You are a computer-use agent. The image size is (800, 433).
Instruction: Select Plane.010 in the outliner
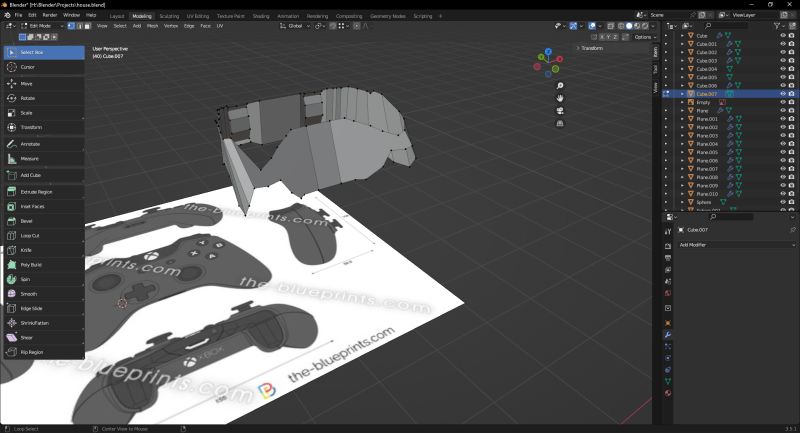click(x=707, y=194)
